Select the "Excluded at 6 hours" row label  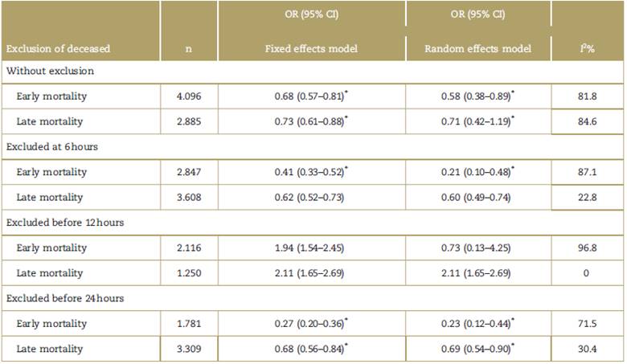(x=52, y=147)
